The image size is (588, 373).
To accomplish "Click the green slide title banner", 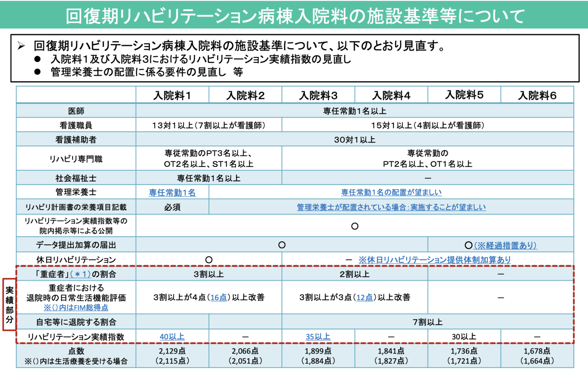I will 294,15.
